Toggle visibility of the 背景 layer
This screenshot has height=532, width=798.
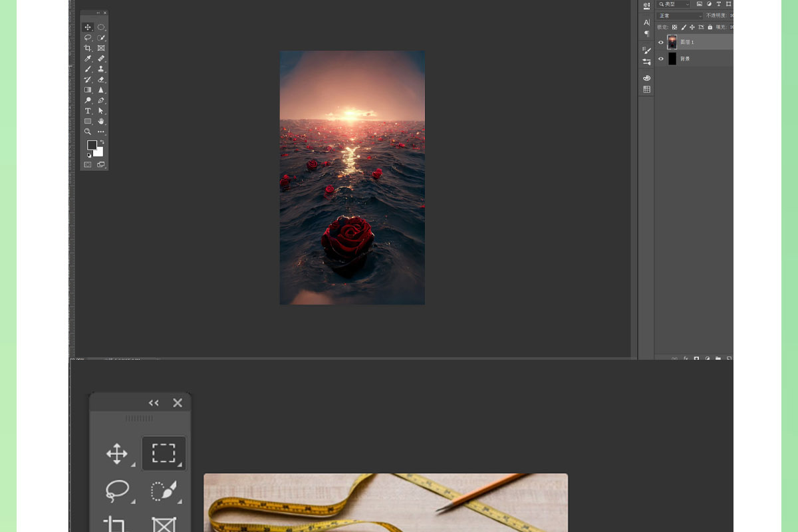point(661,59)
